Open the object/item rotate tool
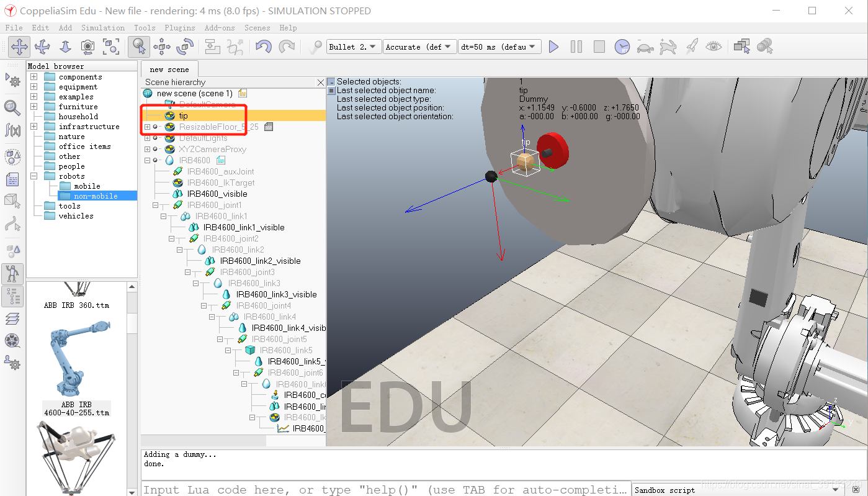The image size is (868, 496). 185,47
